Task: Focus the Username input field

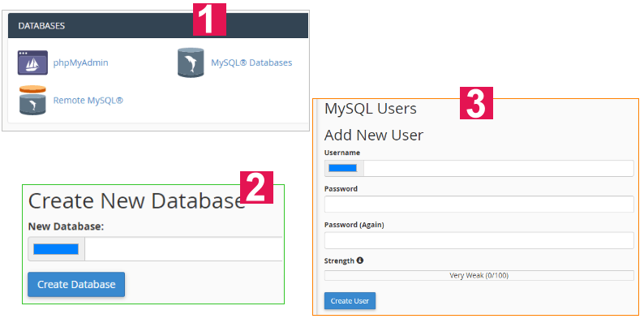Action: [499, 169]
